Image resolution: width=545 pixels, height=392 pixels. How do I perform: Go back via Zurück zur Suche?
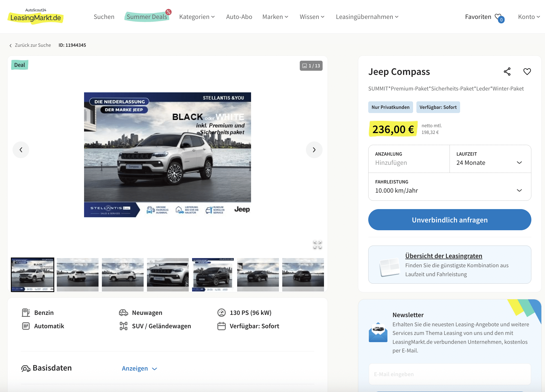[x=30, y=45]
